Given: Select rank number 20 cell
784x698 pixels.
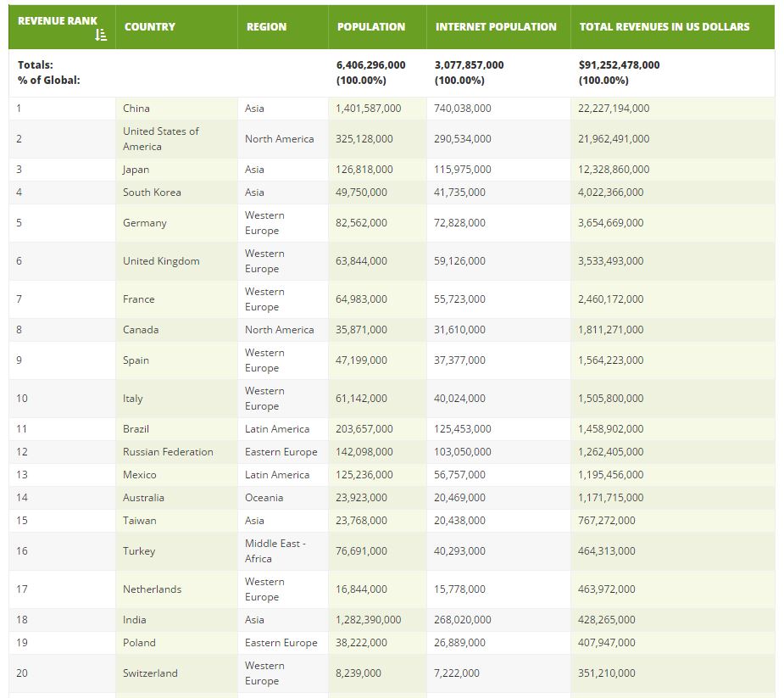Looking at the screenshot, I should [x=62, y=673].
